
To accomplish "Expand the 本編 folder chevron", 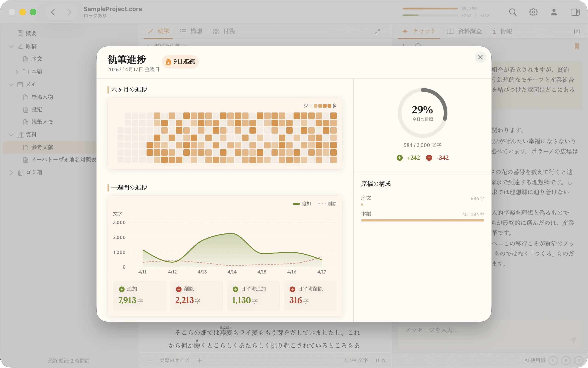I will (17, 72).
